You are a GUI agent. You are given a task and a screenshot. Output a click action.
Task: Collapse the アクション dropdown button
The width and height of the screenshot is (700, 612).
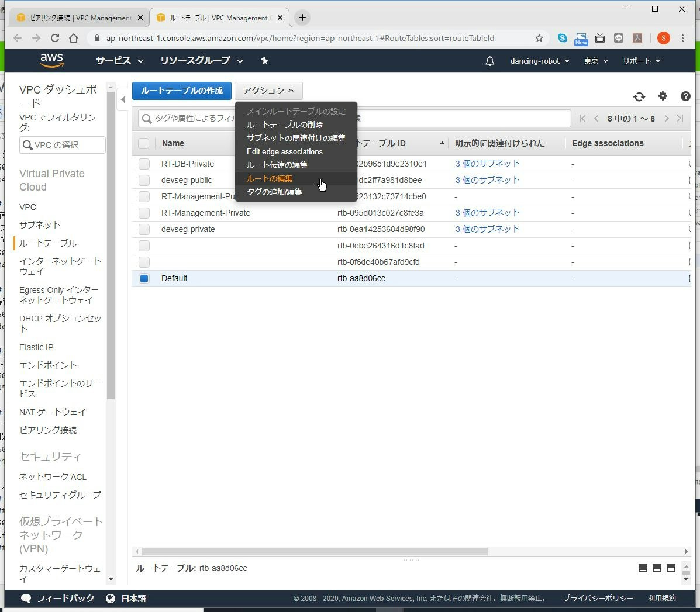click(x=268, y=91)
